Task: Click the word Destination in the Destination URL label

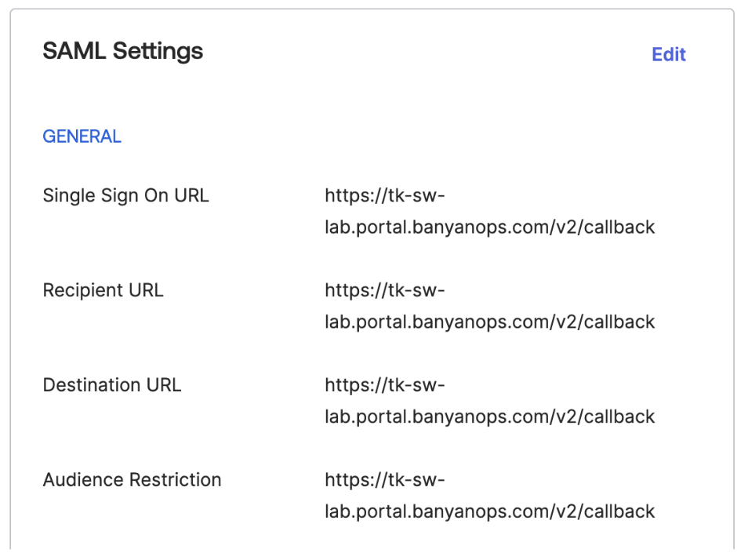Action: point(92,385)
